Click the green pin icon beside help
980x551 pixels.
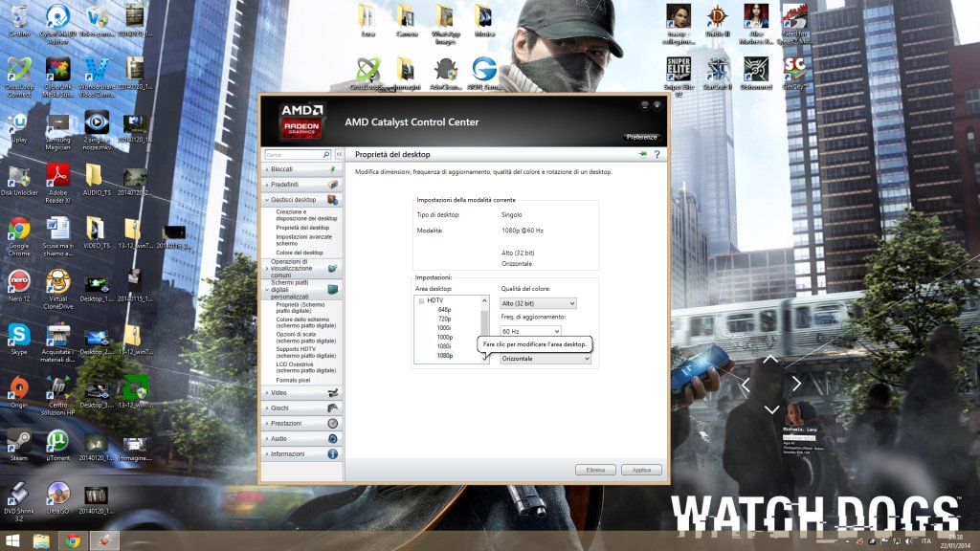[642, 154]
